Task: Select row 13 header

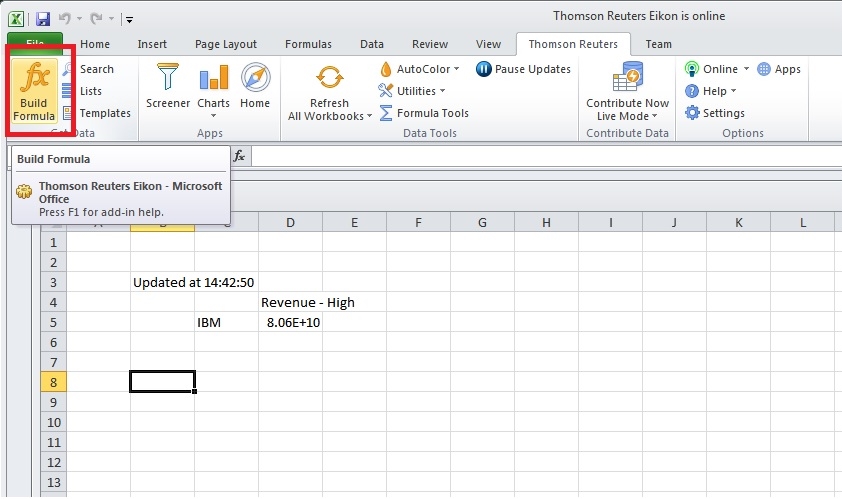Action: pyautogui.click(x=53, y=482)
